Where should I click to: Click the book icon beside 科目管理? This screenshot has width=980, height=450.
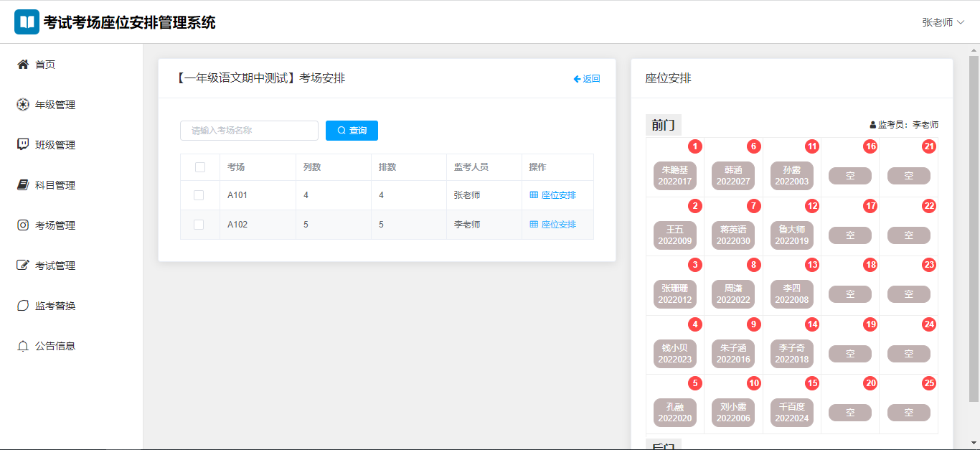coord(23,185)
